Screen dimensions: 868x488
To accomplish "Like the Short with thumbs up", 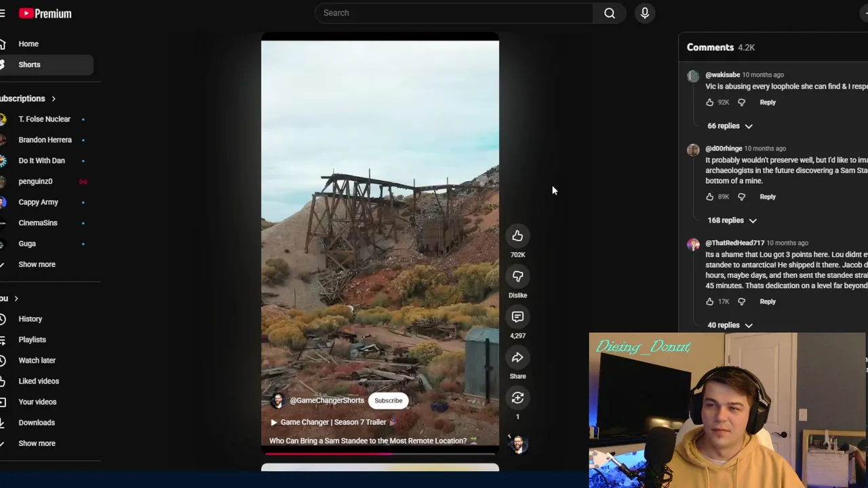I will [517, 236].
